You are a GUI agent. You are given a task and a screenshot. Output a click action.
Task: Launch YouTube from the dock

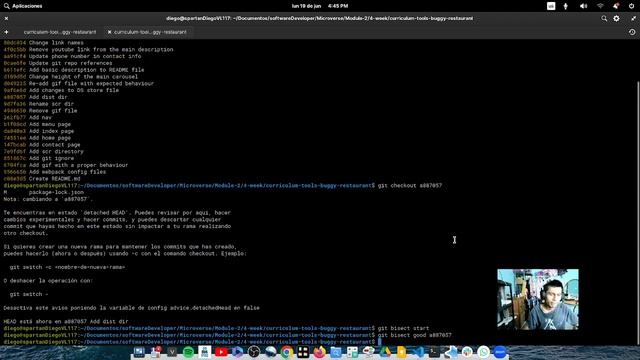tap(221, 352)
